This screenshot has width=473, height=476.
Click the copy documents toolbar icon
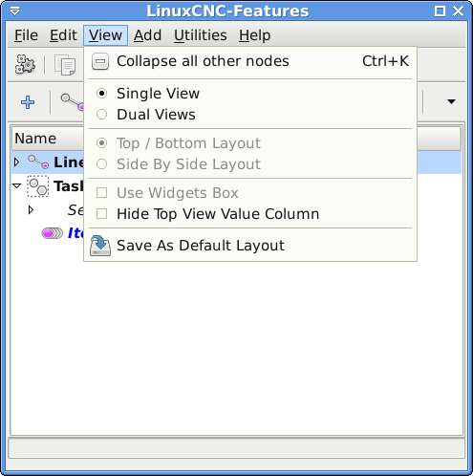tap(65, 65)
